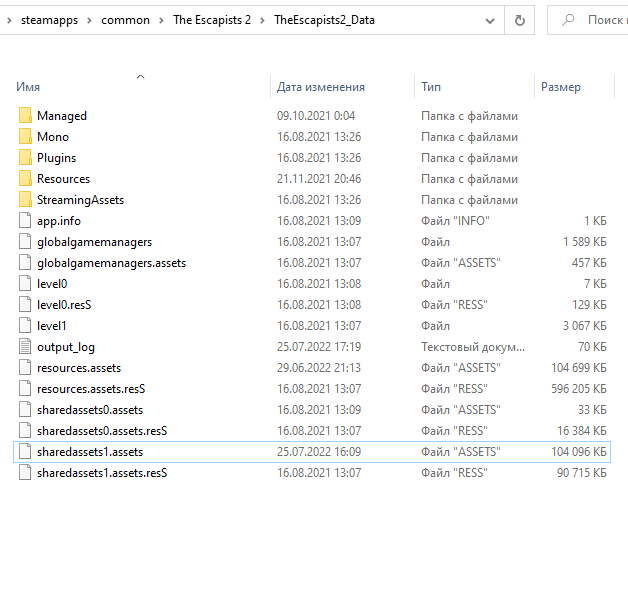Click the Файл "INFO" type cell
This screenshot has width=628, height=610.
(455, 221)
